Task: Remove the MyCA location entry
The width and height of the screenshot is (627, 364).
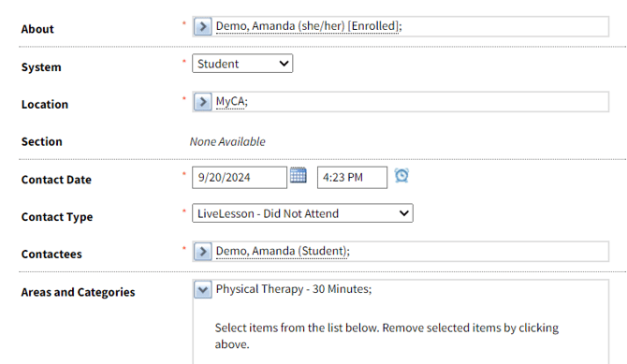Action: 230,102
